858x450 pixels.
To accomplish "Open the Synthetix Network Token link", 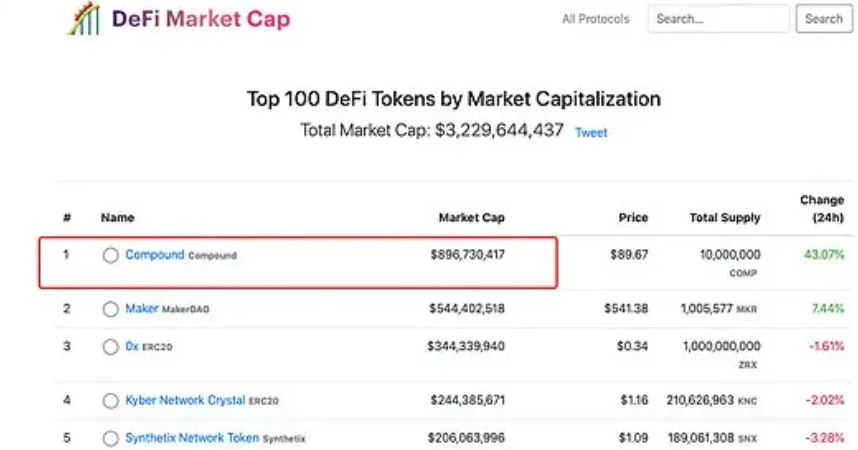I will click(x=192, y=438).
